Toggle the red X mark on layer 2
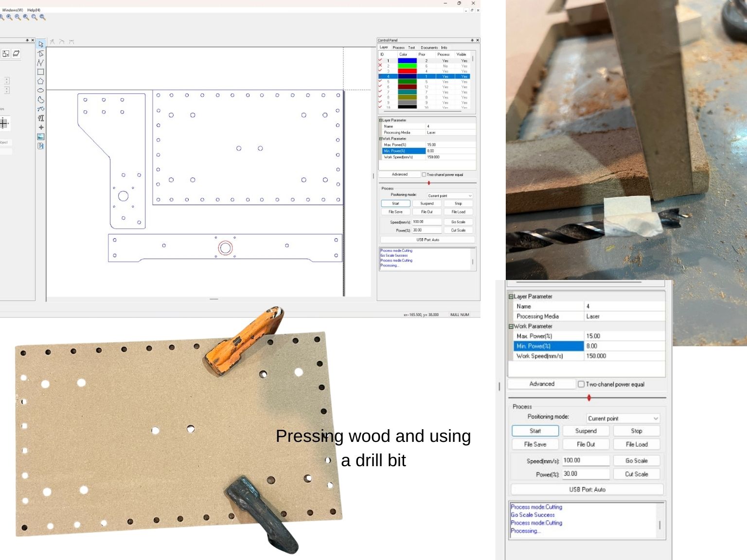The image size is (747, 560). (380, 66)
